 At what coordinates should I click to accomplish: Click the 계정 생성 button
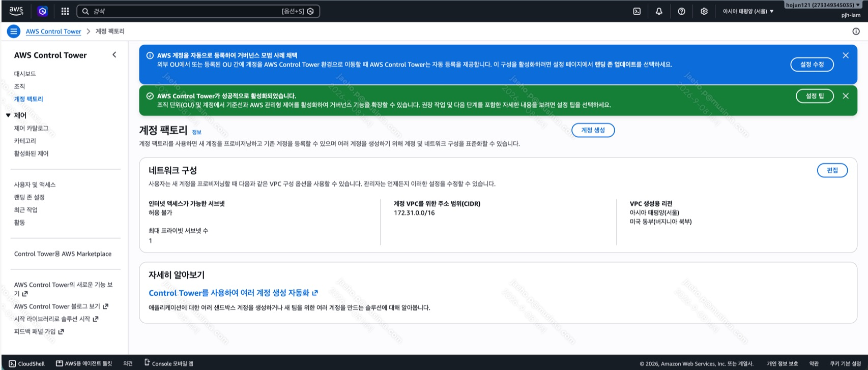click(593, 130)
